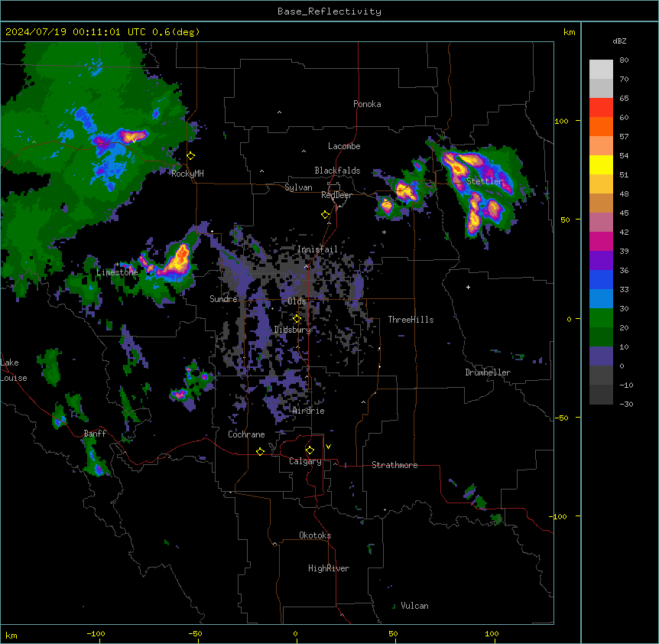Click the Olds town label

297,301
